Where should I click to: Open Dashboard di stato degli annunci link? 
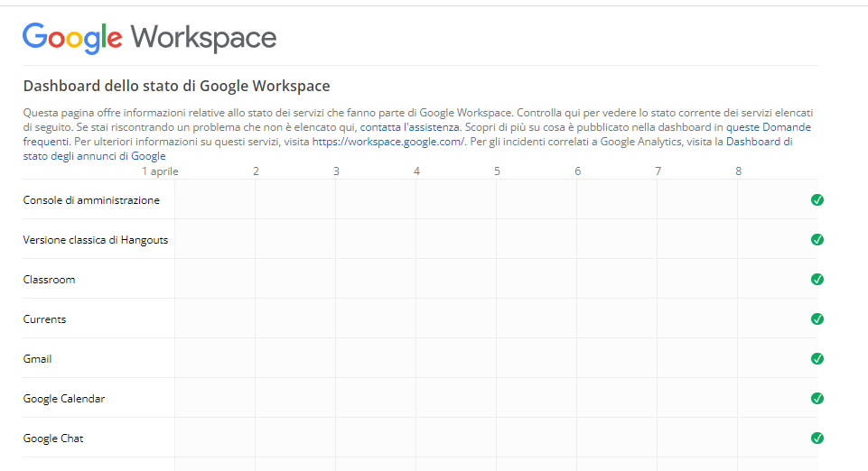pos(759,142)
